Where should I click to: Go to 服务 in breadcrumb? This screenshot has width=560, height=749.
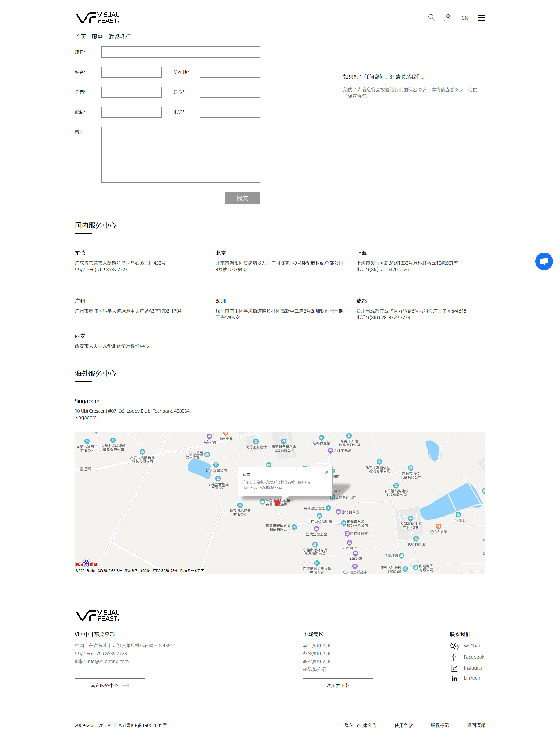point(97,37)
